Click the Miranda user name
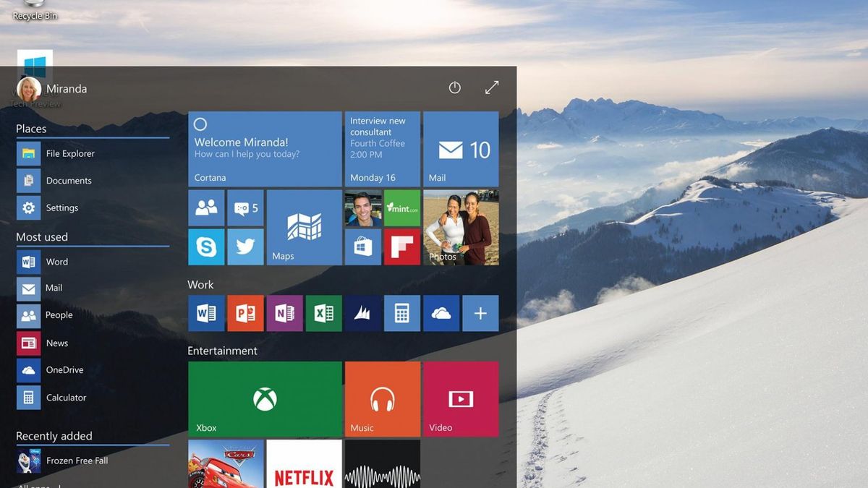 click(67, 89)
